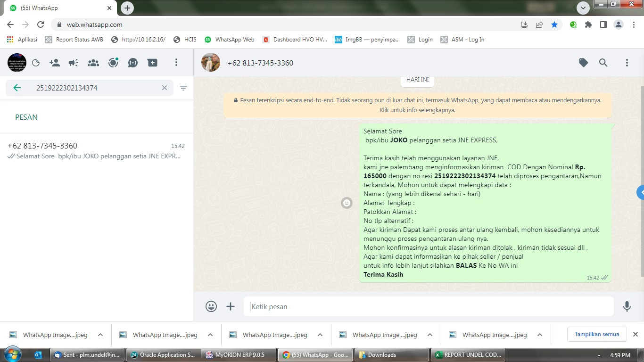Open search result +62 813-7345-3360 message

click(x=96, y=151)
